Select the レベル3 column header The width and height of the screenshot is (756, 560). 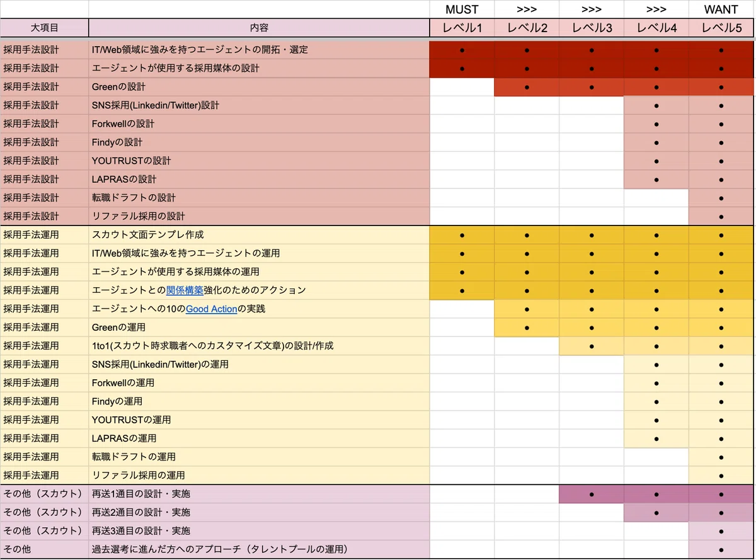coord(592,28)
